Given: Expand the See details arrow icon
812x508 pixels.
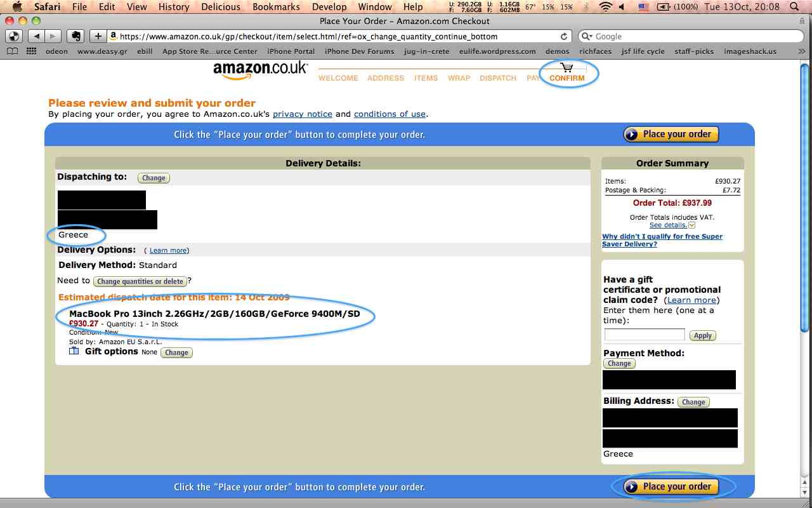Looking at the screenshot, I should coord(692,225).
